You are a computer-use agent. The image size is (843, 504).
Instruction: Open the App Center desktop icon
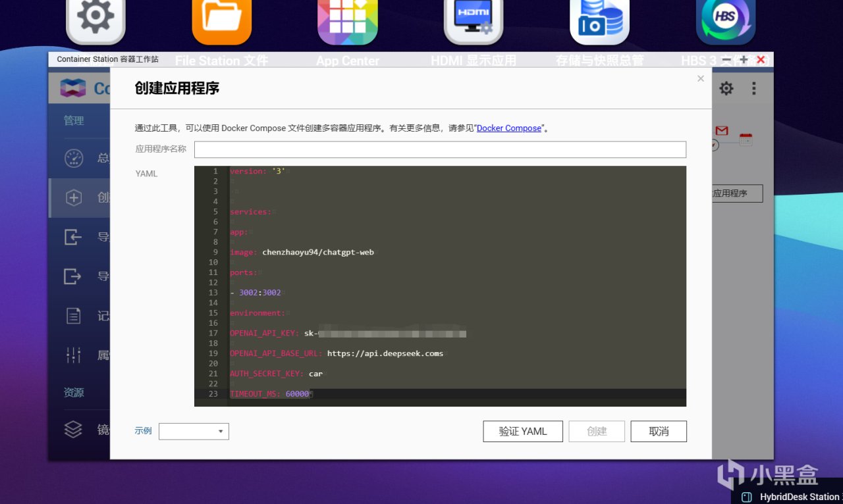coord(348,20)
